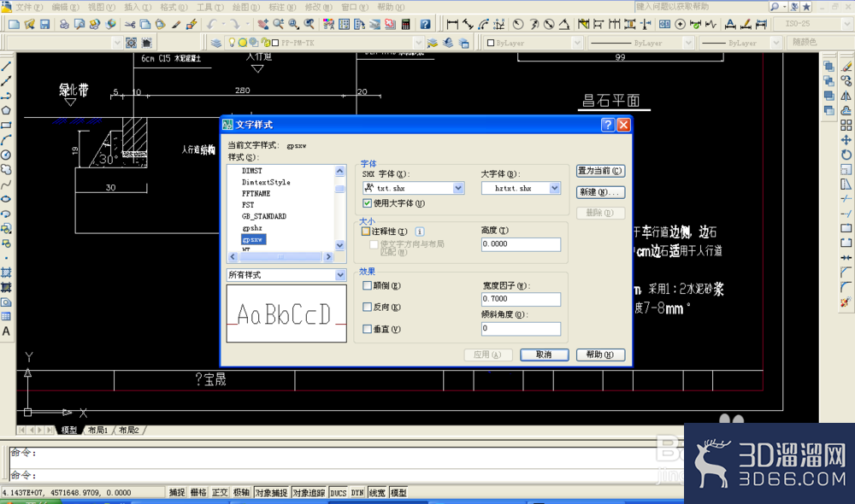855x504 pixels.
Task: Click the Oblique Angle input field
Action: (521, 329)
